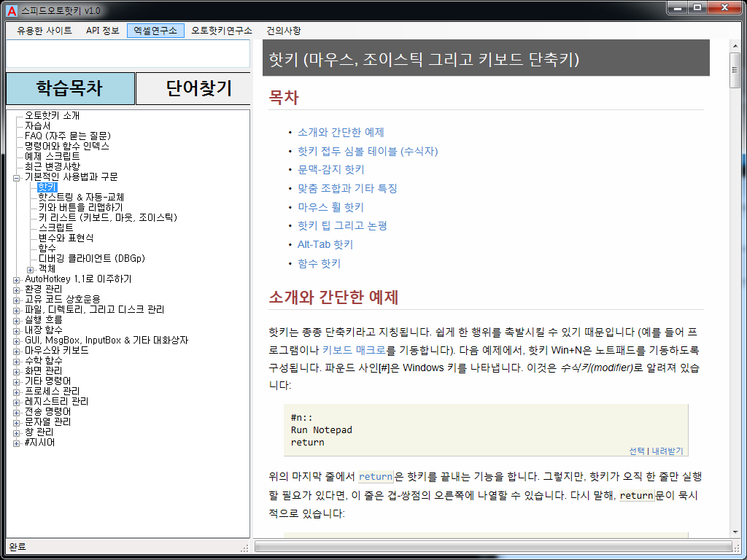Image resolution: width=747 pixels, height=560 pixels.
Task: Expand GUI, MsgBox, InputBox & 기타 대화상자 node
Action: click(16, 341)
